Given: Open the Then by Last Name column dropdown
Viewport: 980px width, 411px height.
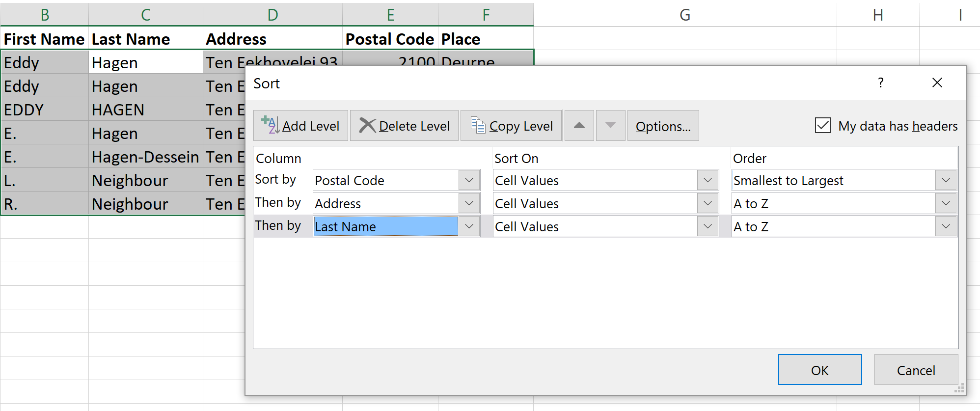Looking at the screenshot, I should click(x=469, y=226).
